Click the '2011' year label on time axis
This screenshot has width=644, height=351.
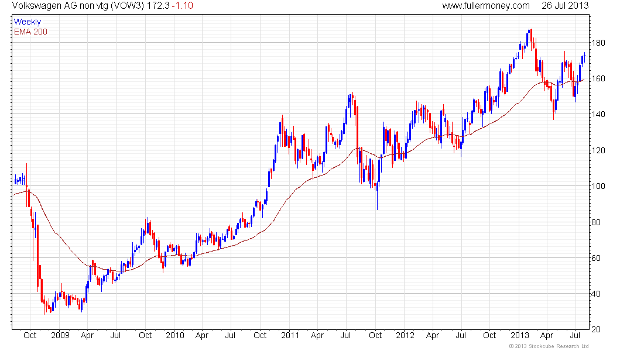click(290, 335)
